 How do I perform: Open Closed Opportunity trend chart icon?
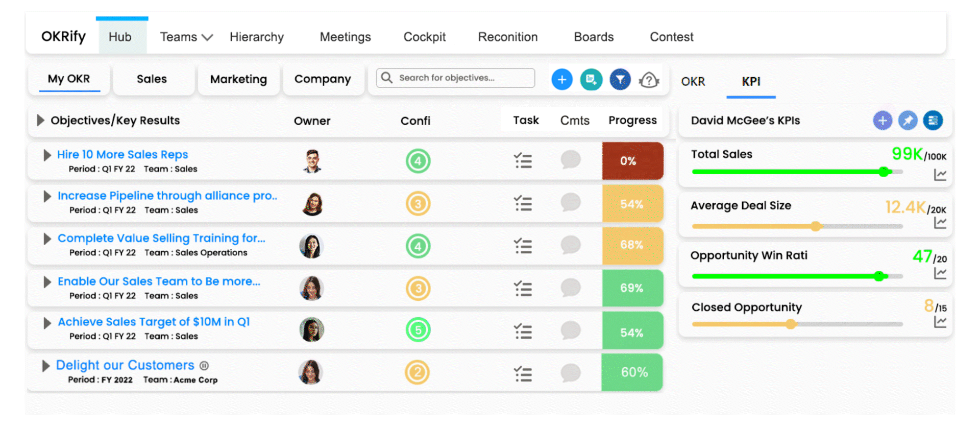click(940, 322)
